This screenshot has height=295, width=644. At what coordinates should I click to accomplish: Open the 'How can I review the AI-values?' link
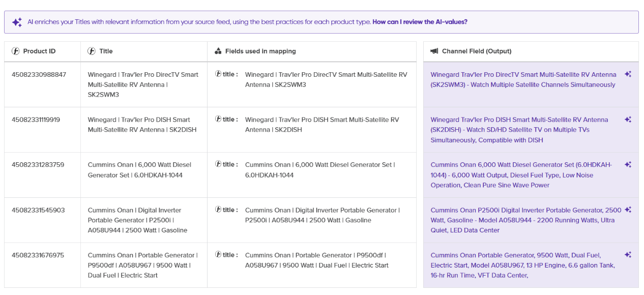coord(420,22)
